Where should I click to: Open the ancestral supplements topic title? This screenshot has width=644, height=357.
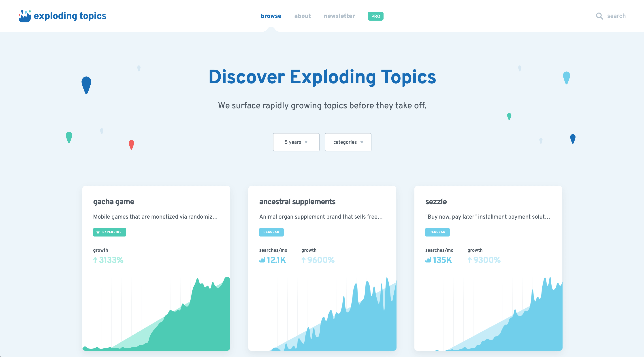pyautogui.click(x=297, y=202)
